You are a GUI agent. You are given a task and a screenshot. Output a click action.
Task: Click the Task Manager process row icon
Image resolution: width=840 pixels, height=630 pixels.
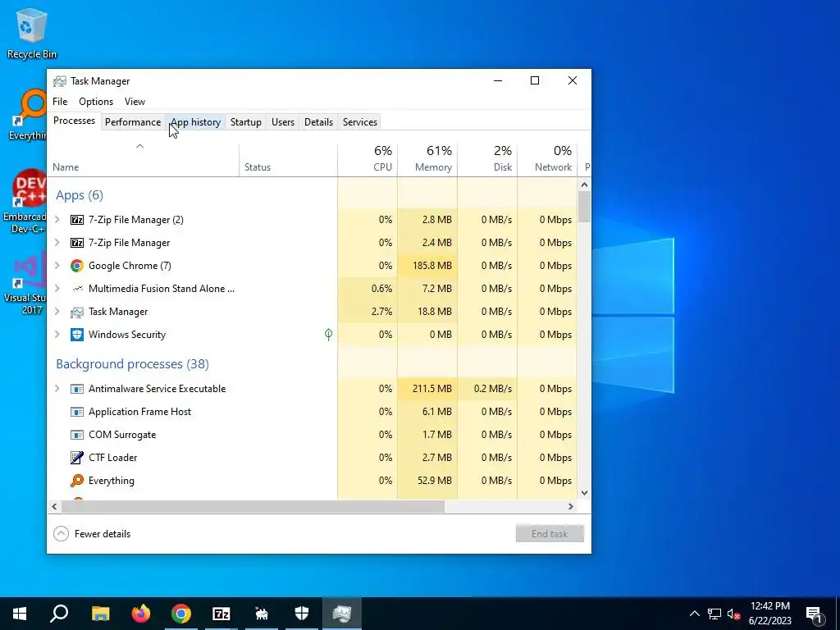pos(77,312)
